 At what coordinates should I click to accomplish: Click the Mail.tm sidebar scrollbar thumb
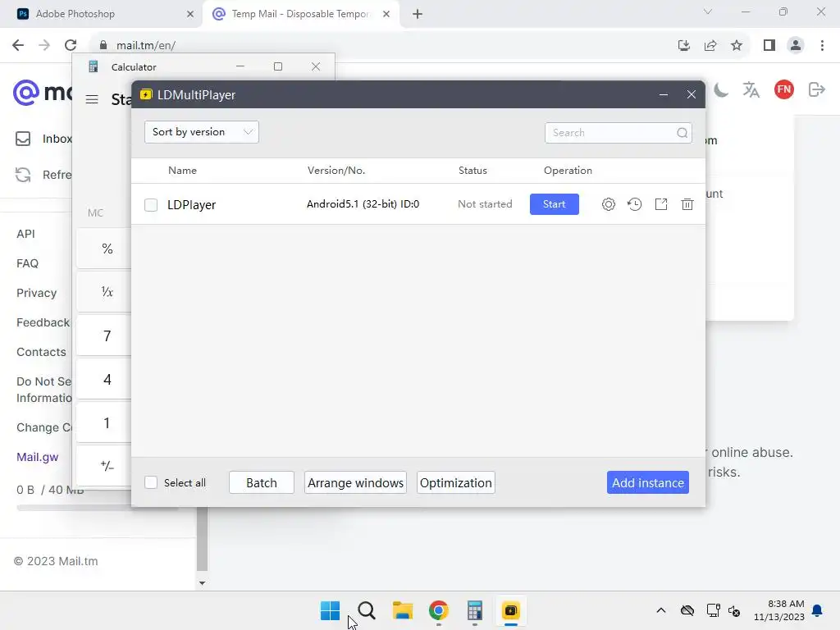point(202,539)
